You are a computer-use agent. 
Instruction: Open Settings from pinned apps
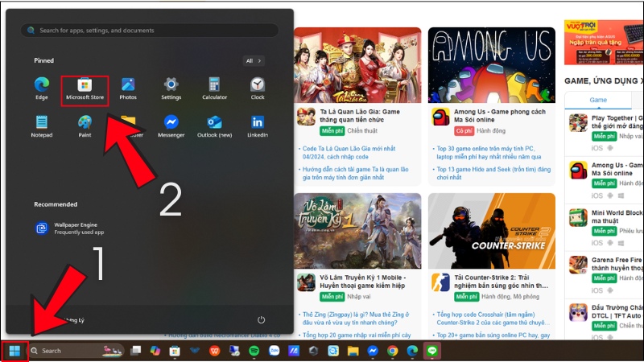click(x=171, y=88)
